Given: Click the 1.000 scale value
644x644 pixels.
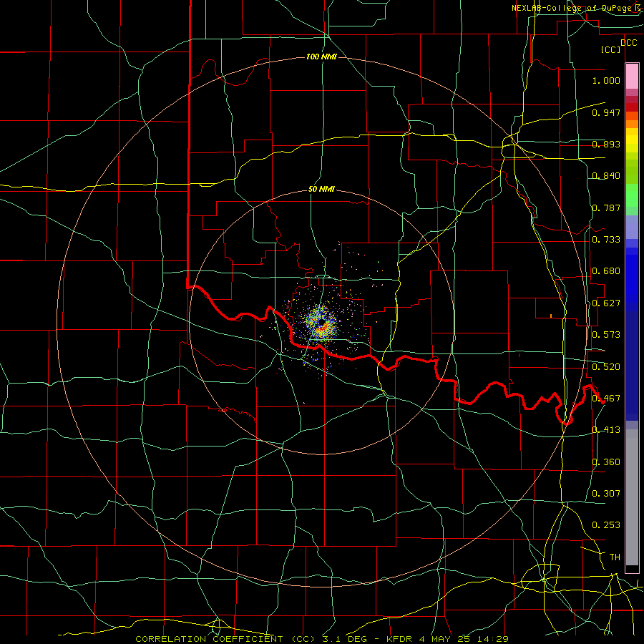Looking at the screenshot, I should (x=606, y=80).
